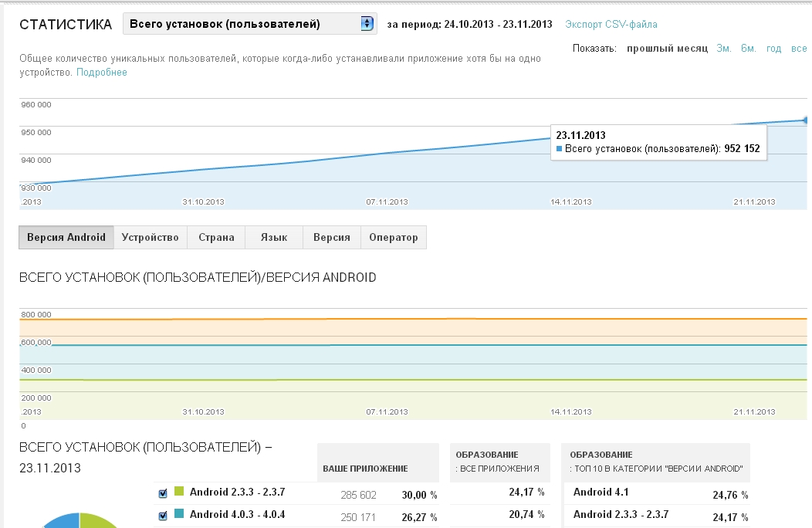Click the tooltip value 952 152
Screen dimensions: 812x528
(x=742, y=149)
